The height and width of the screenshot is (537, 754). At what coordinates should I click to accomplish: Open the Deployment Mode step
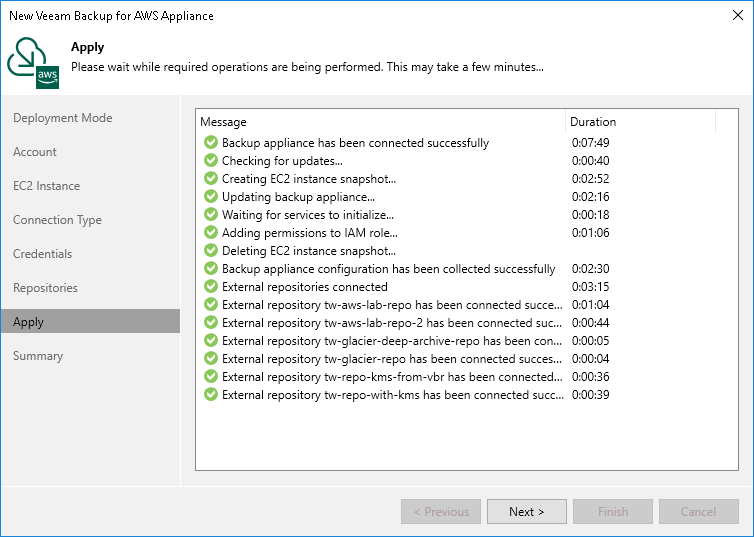pyautogui.click(x=62, y=118)
